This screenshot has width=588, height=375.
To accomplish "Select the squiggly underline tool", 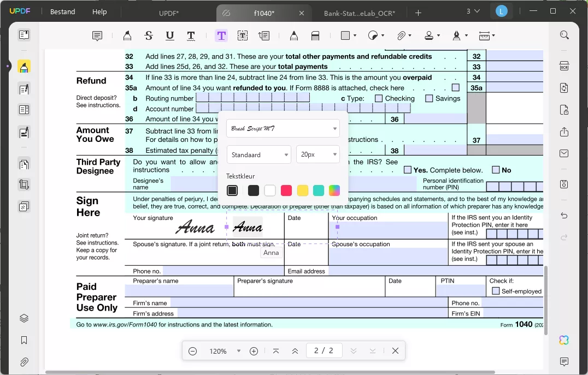I will 191,35.
